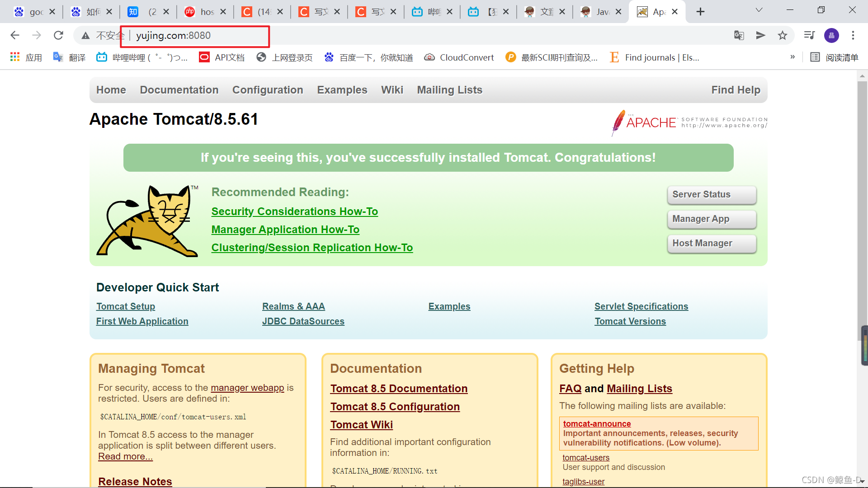868x488 pixels.
Task: Open the Examples nav item in top bar
Action: coord(342,90)
